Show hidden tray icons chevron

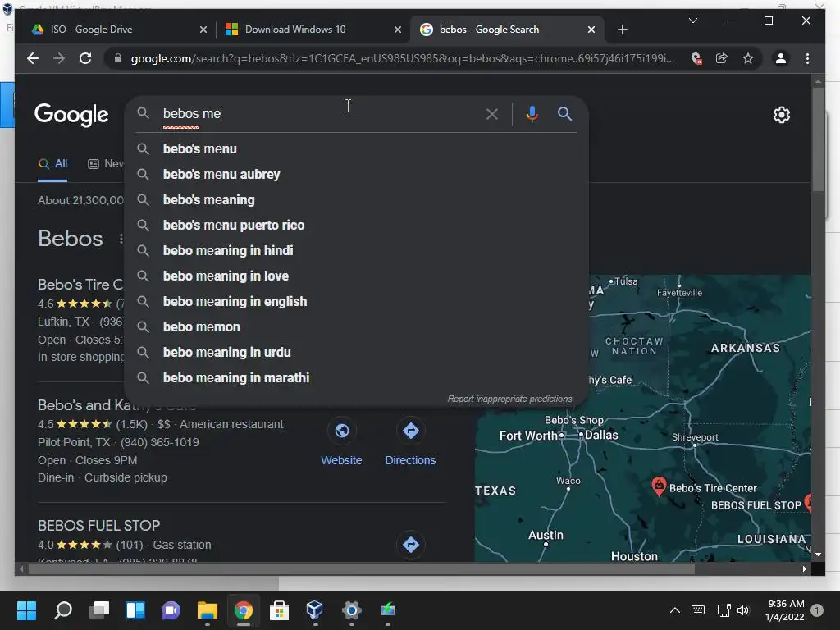(675, 609)
